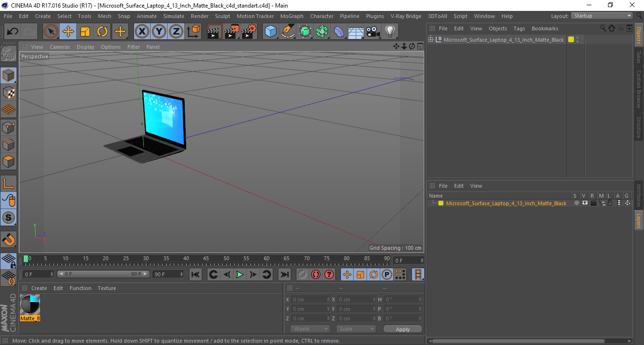Open the material manager Texture menu
This screenshot has height=345, width=644.
(107, 288)
